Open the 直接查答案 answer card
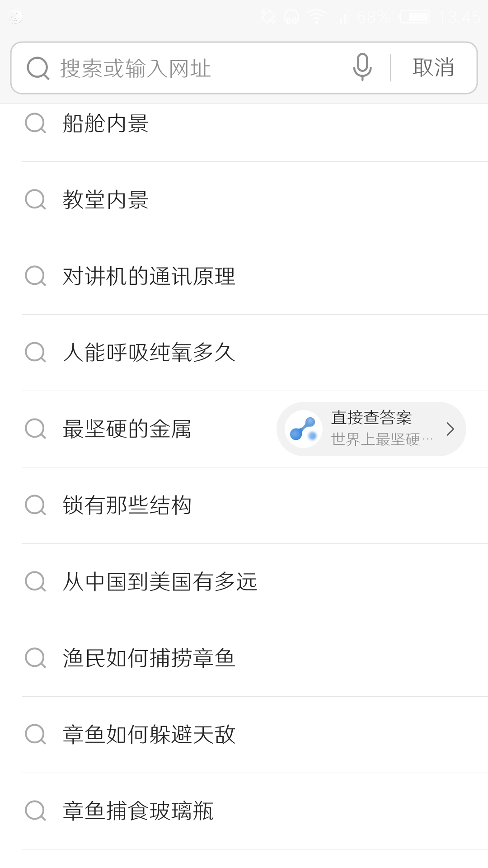 point(371,429)
